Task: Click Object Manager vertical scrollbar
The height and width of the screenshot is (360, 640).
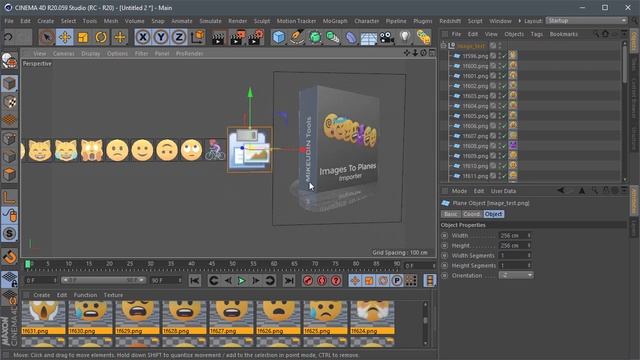Action: click(x=624, y=65)
